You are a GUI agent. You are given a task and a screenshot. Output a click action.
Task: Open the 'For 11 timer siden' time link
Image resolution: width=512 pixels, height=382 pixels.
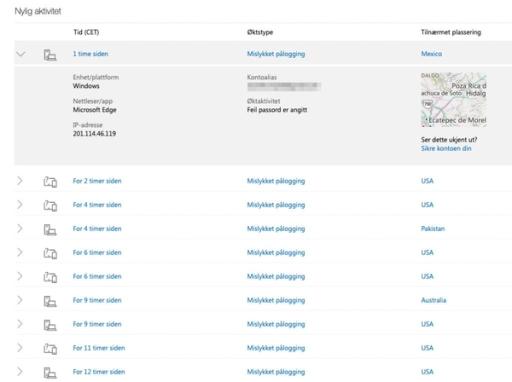[x=99, y=348]
